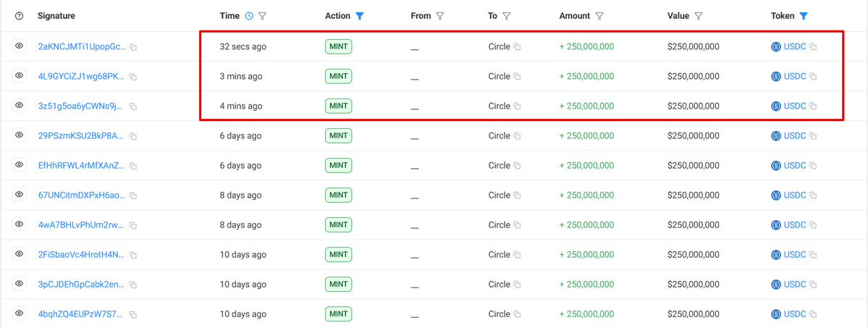
Task: Open the Action column filter
Action: [x=360, y=16]
